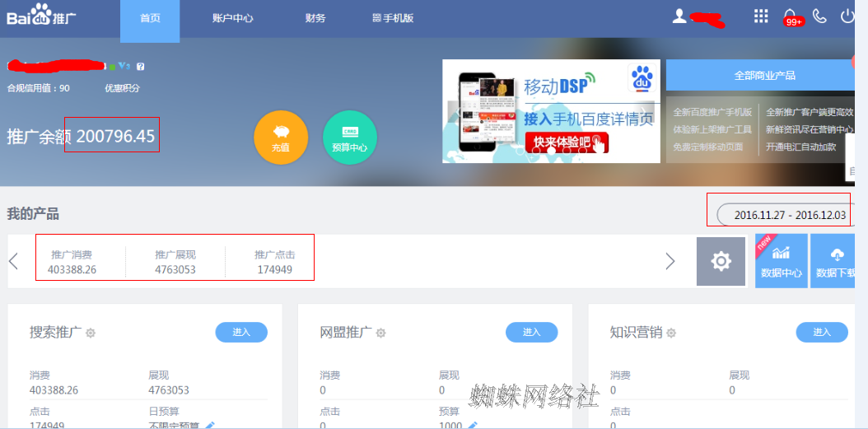Show next product stats with right arrow
Screen dimensions: 868x429
670,261
